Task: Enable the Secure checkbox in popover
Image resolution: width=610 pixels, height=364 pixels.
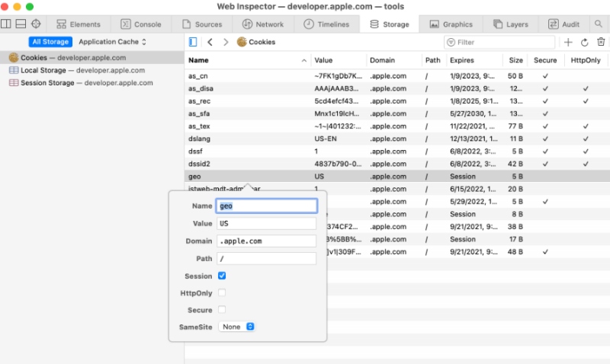Action: 222,310
